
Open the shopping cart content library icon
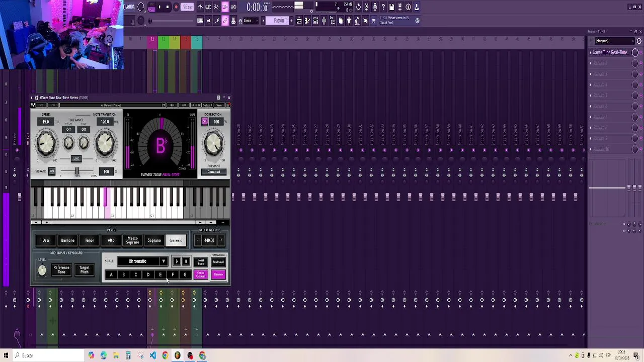click(373, 21)
